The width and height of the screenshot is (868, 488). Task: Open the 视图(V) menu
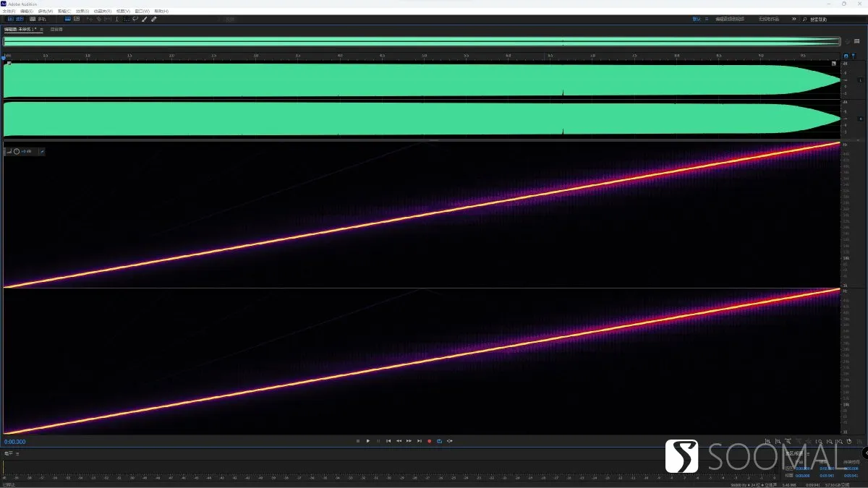[123, 12]
